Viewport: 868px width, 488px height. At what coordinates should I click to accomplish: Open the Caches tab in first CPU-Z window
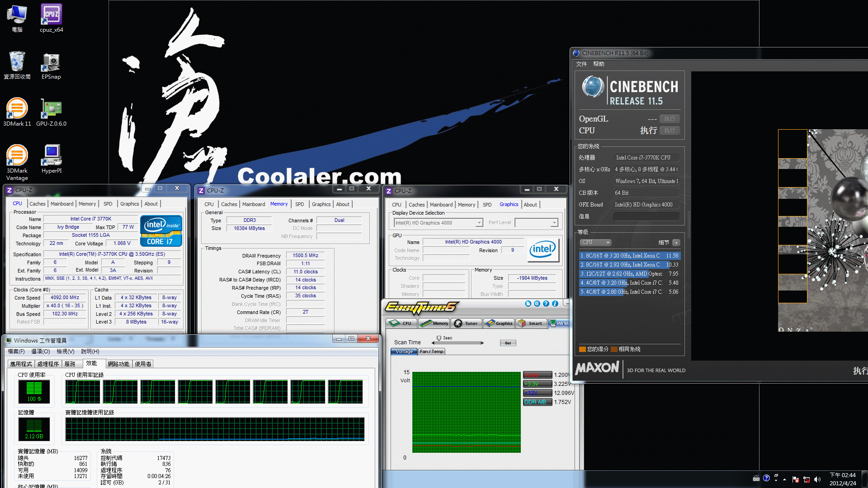[37, 204]
